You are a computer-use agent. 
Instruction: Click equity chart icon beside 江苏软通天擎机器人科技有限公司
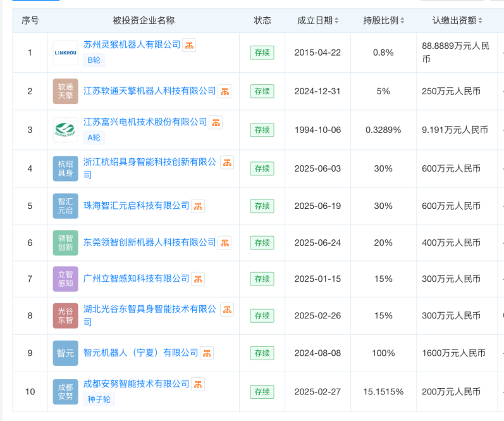224,91
